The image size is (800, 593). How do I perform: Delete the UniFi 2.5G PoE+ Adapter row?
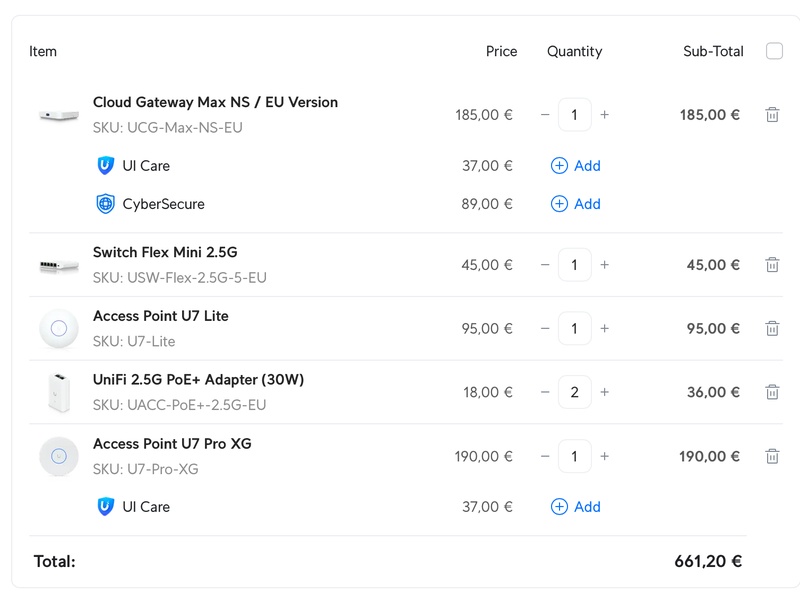[772, 392]
